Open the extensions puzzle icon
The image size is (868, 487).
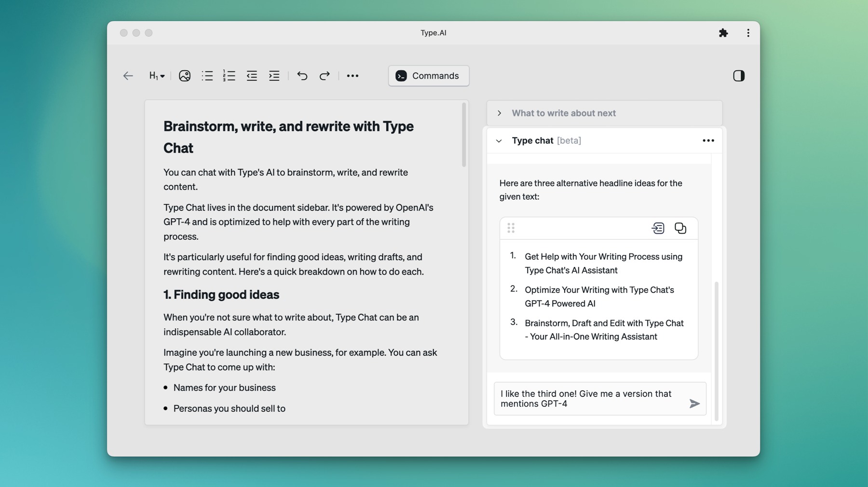click(x=723, y=33)
